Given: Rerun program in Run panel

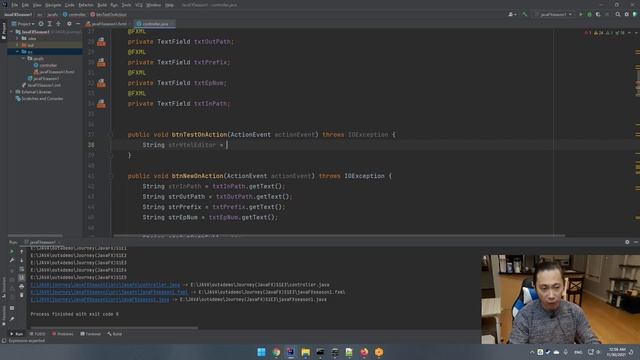Looking at the screenshot, I should pyautogui.click(x=12, y=251).
